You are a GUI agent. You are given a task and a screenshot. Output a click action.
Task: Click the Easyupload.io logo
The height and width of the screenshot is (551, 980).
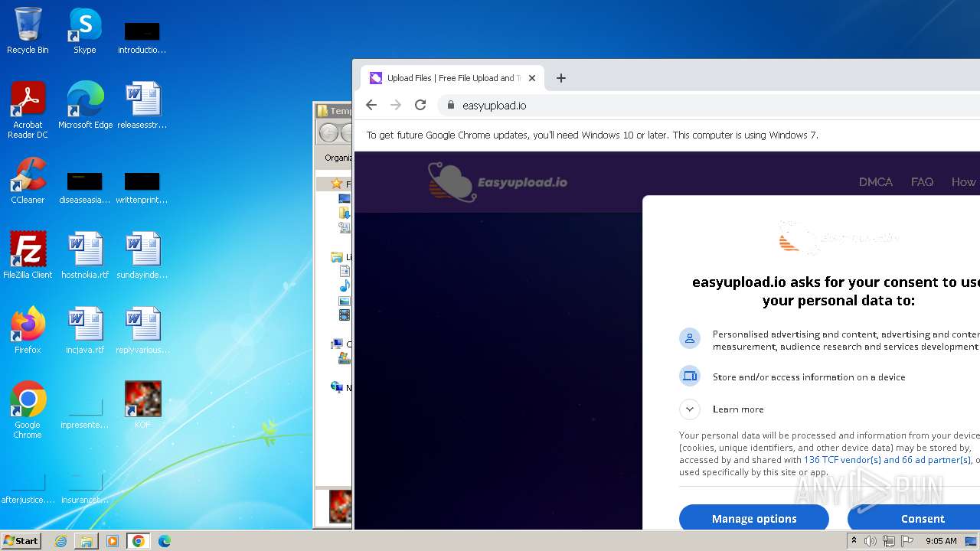pos(498,182)
